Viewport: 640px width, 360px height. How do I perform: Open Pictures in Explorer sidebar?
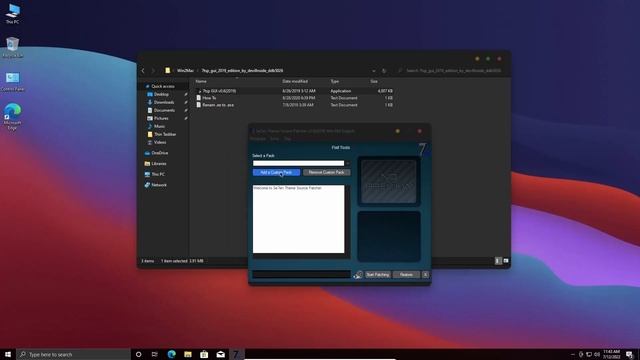tap(161, 118)
